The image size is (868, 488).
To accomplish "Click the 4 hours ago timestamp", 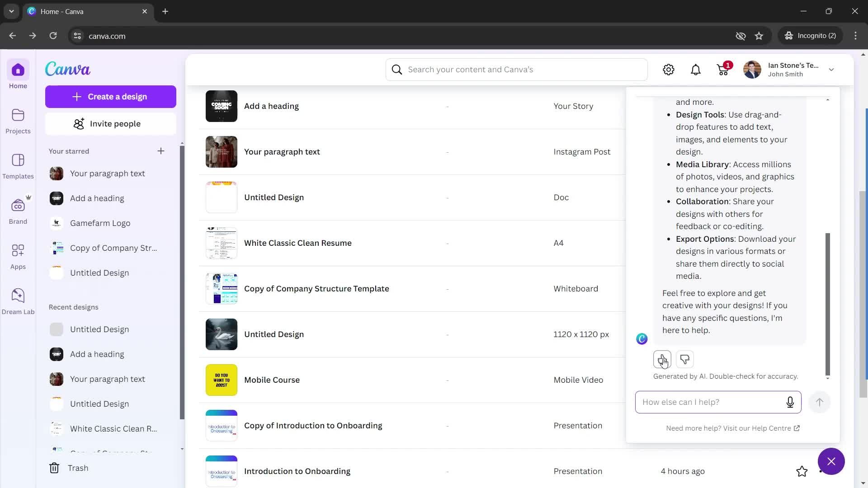I will coord(683,471).
